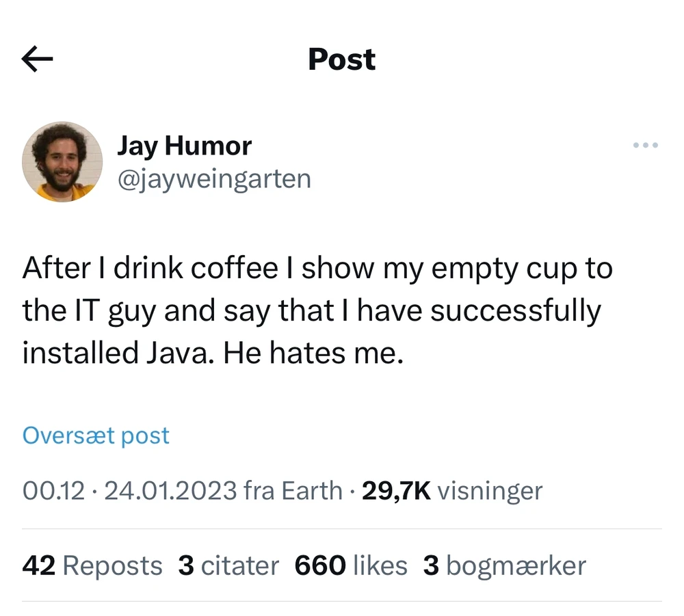Click the tweet's first line about coffee
Screen dimensions: 684x616
(317, 269)
